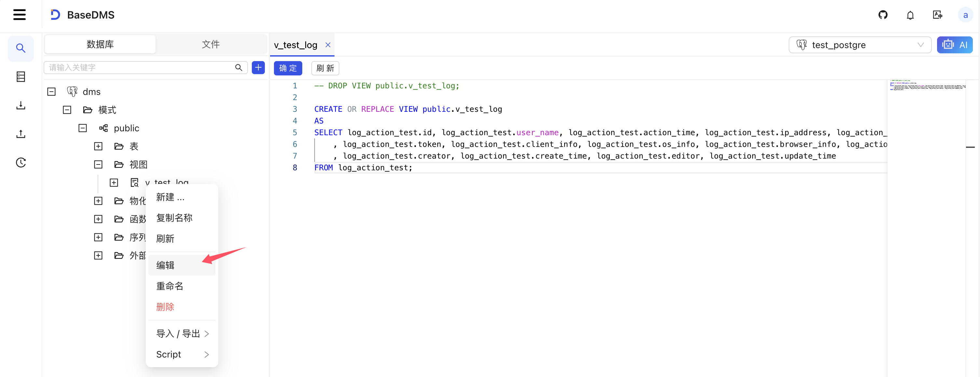Open the history clock sidebar icon

tap(20, 162)
